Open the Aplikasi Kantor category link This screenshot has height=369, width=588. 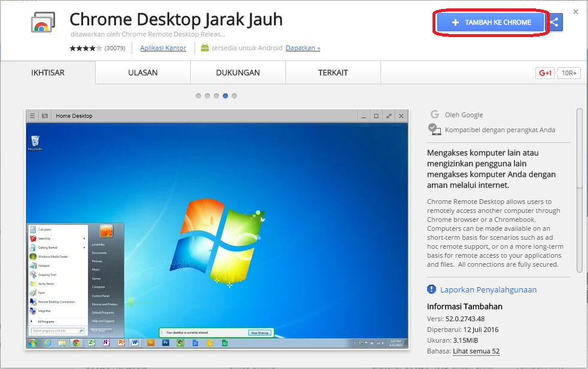pyautogui.click(x=163, y=48)
